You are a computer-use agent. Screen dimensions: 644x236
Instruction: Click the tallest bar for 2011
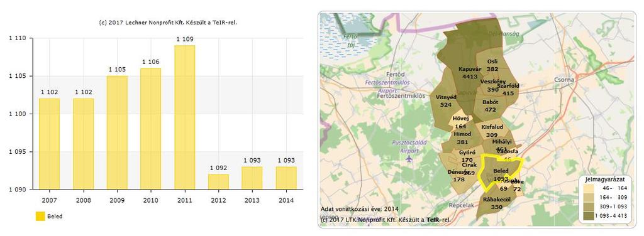pos(184,117)
